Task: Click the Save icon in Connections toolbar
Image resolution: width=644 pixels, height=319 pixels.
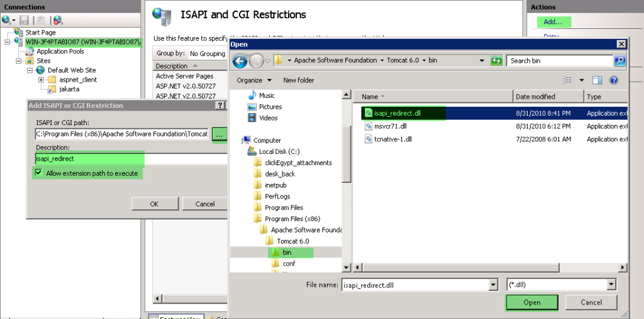Action: (25, 20)
